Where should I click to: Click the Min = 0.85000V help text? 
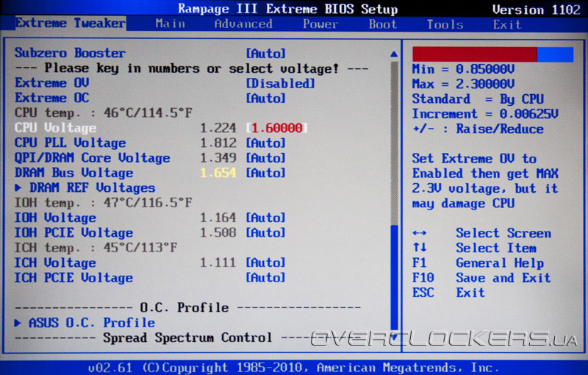(464, 69)
